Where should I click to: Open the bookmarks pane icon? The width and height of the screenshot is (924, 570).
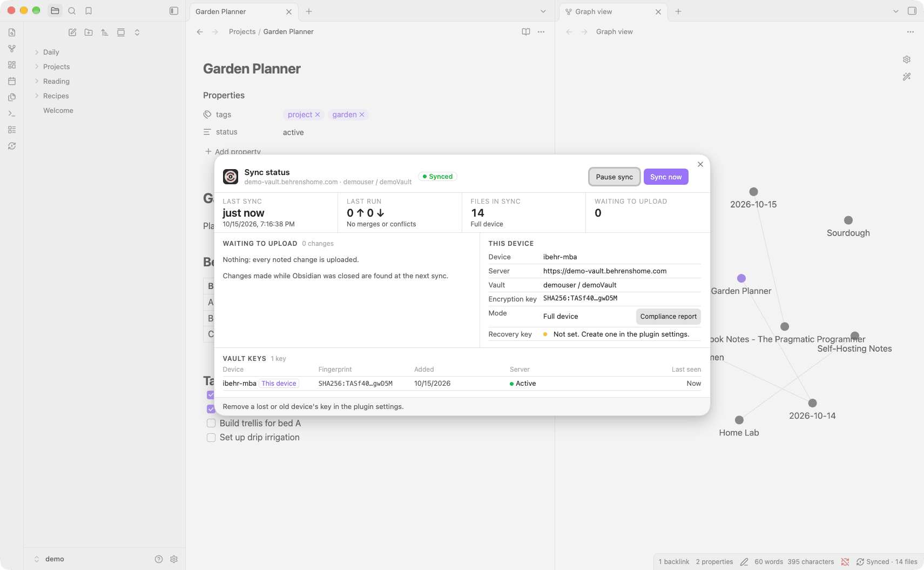pyautogui.click(x=89, y=11)
